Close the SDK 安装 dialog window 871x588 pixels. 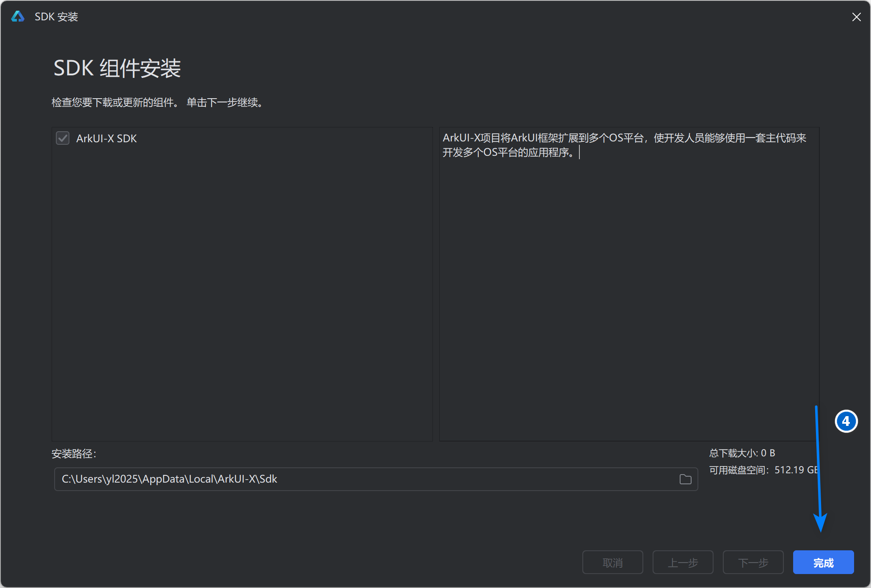[856, 17]
